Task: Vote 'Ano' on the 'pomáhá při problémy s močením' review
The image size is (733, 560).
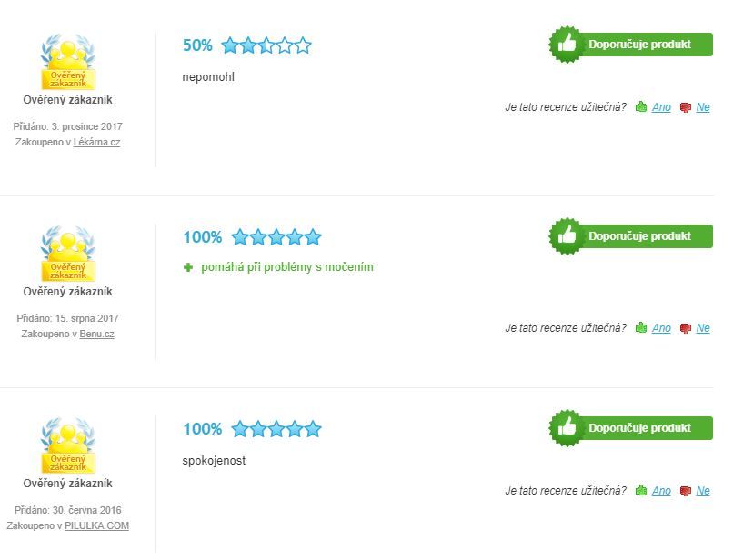Action: point(661,328)
